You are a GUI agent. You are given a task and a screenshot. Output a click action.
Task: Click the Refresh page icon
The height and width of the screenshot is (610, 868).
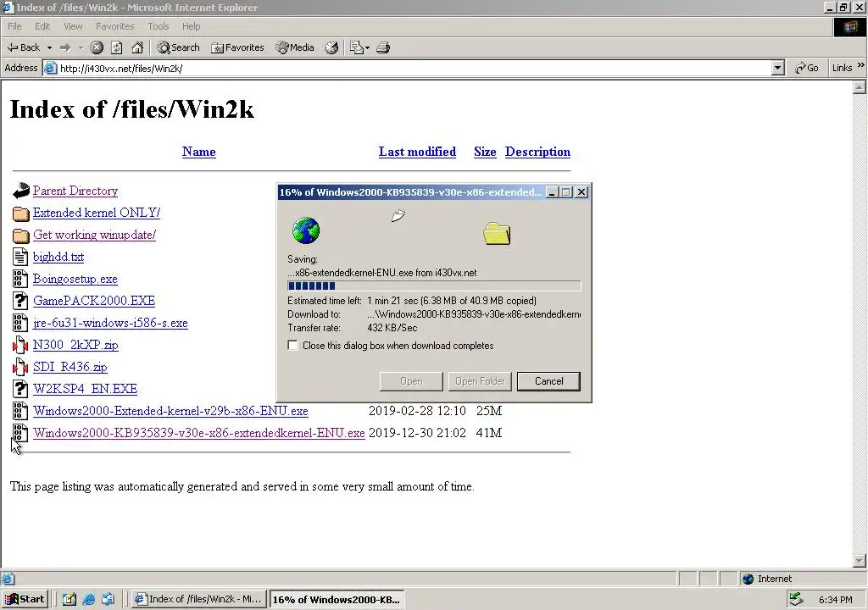(x=117, y=47)
